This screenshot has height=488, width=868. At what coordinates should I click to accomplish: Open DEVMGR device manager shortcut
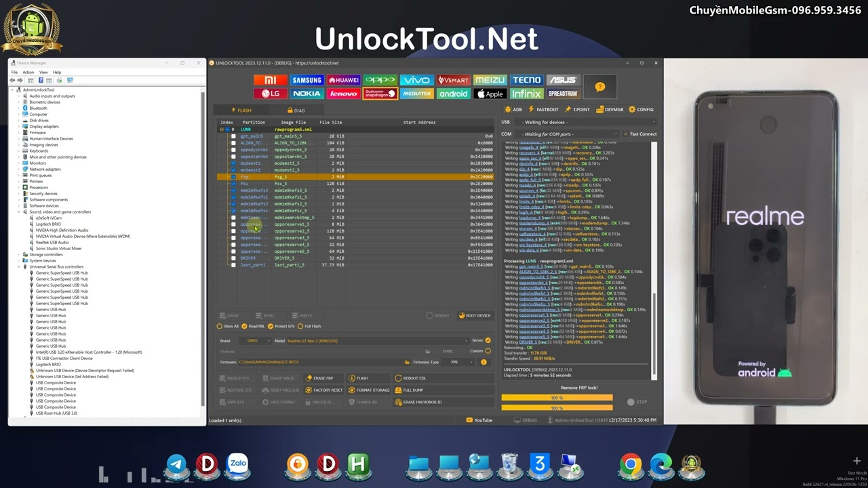(x=610, y=109)
